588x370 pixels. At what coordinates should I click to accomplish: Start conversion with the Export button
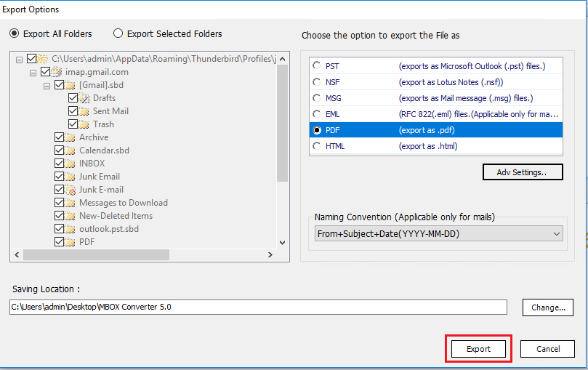click(x=478, y=349)
